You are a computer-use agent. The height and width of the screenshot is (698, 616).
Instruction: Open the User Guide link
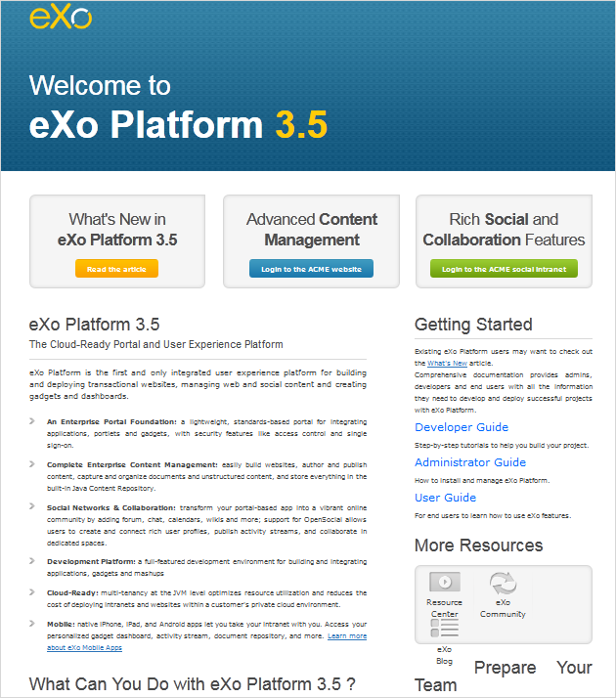click(446, 498)
